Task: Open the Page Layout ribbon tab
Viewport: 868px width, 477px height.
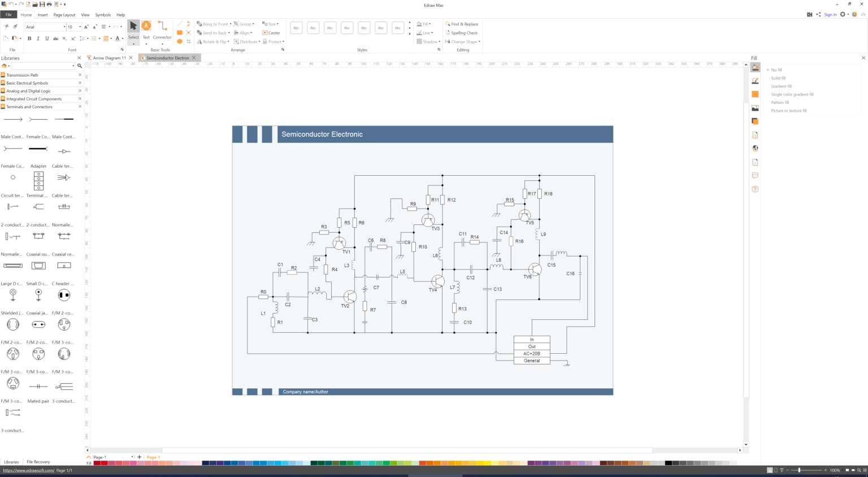Action: [64, 15]
